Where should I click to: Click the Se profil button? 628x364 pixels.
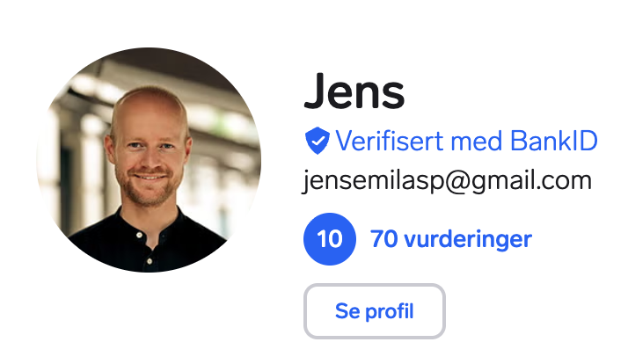point(375,311)
